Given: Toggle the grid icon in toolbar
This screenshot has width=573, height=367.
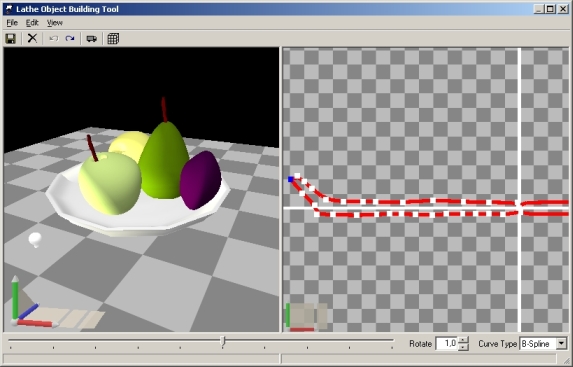Looking at the screenshot, I should [x=113, y=38].
